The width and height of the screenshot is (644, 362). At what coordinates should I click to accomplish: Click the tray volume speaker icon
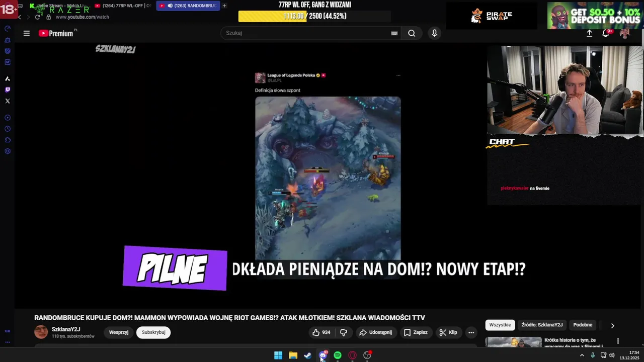[x=612, y=355]
